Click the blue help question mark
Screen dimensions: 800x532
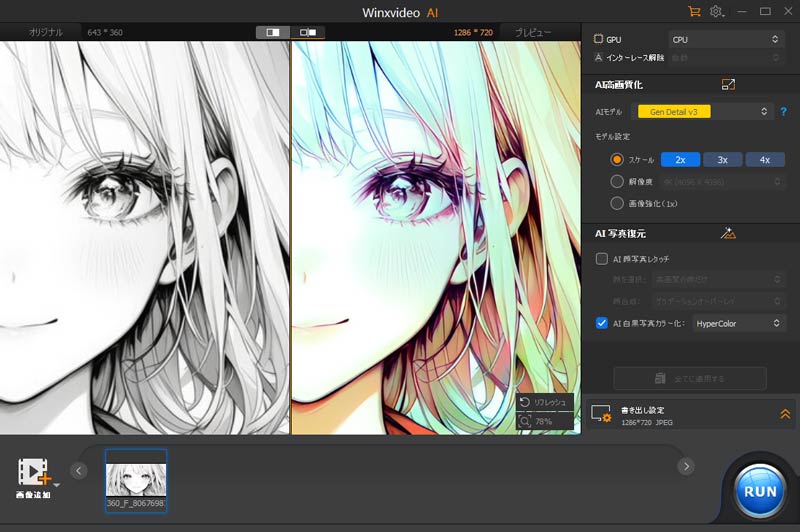point(783,112)
